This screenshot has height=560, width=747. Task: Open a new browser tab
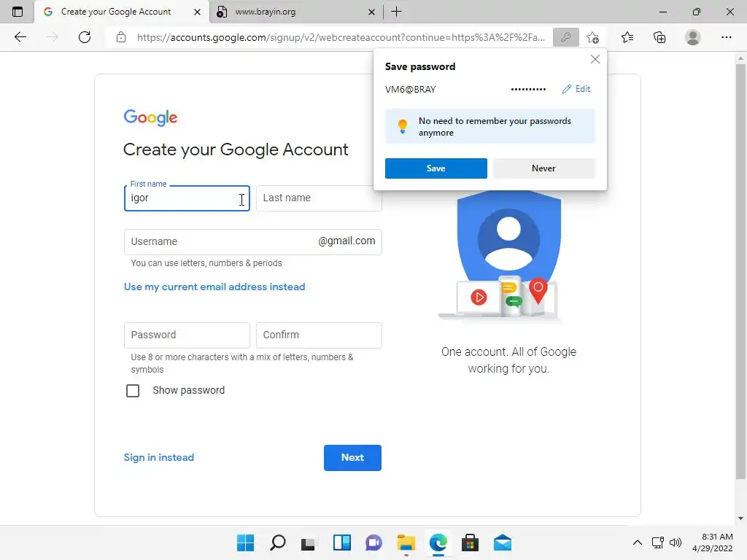tap(396, 12)
